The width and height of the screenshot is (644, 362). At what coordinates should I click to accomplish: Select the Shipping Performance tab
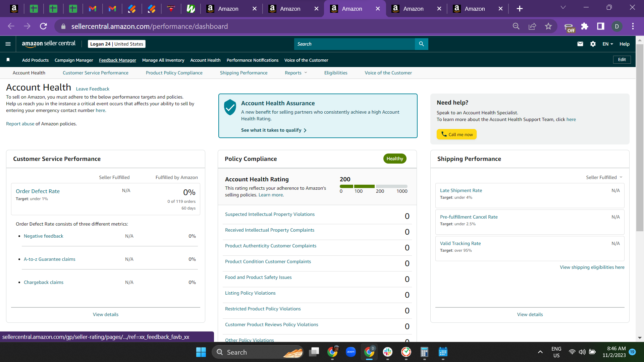click(244, 73)
